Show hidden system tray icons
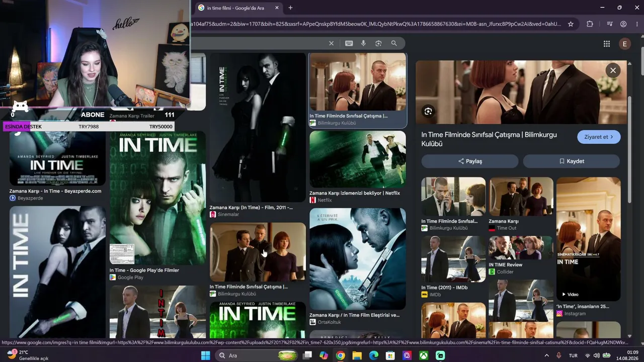644x362 pixels. click(x=547, y=355)
